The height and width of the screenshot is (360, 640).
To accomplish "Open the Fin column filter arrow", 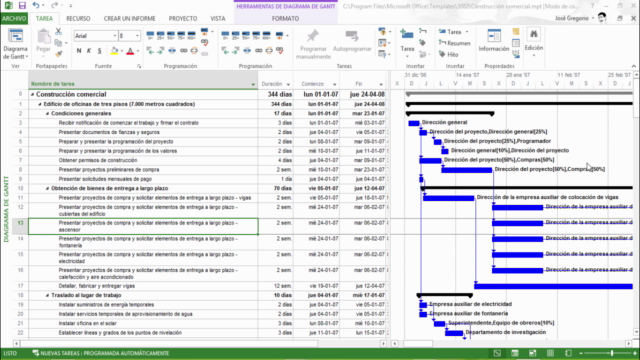I will point(381,84).
